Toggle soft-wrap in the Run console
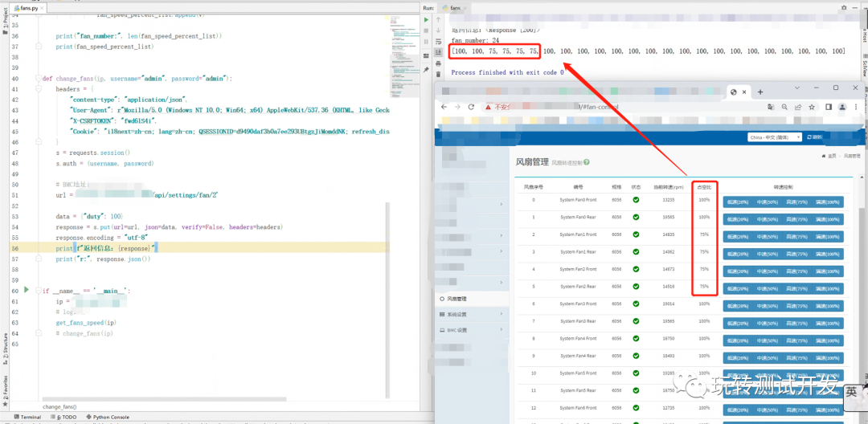 438,42
